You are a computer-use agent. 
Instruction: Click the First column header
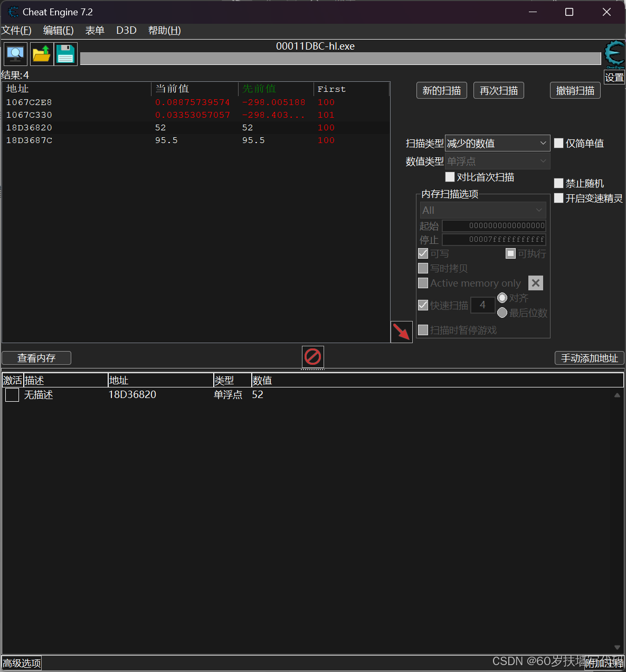[x=352, y=89]
